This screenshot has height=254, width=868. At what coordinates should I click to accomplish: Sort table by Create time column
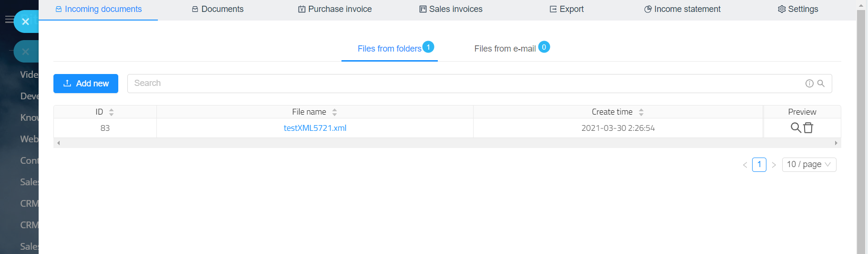641,112
